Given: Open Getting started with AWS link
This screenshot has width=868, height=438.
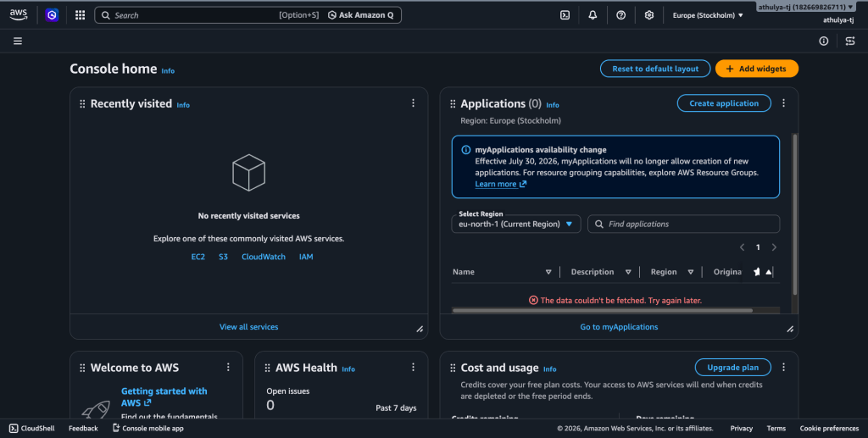Looking at the screenshot, I should pos(164,396).
